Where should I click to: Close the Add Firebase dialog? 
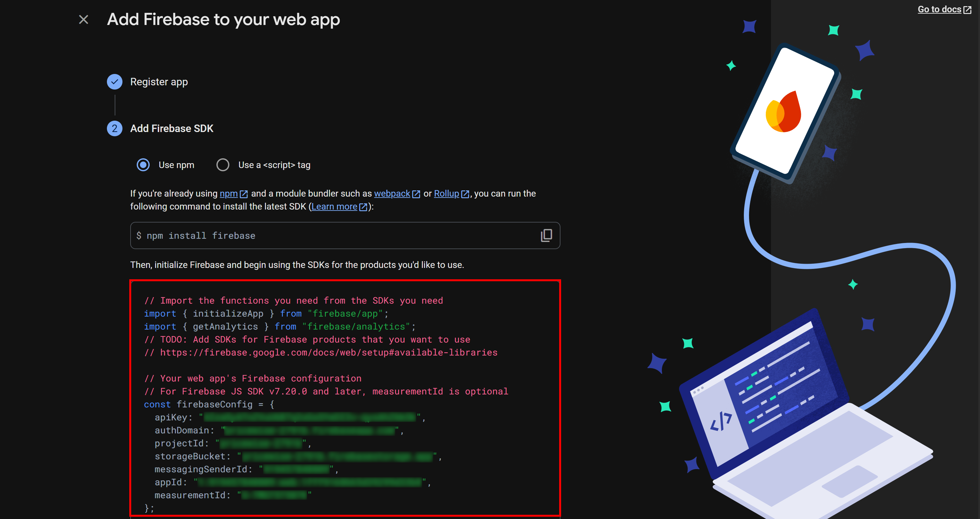(84, 19)
